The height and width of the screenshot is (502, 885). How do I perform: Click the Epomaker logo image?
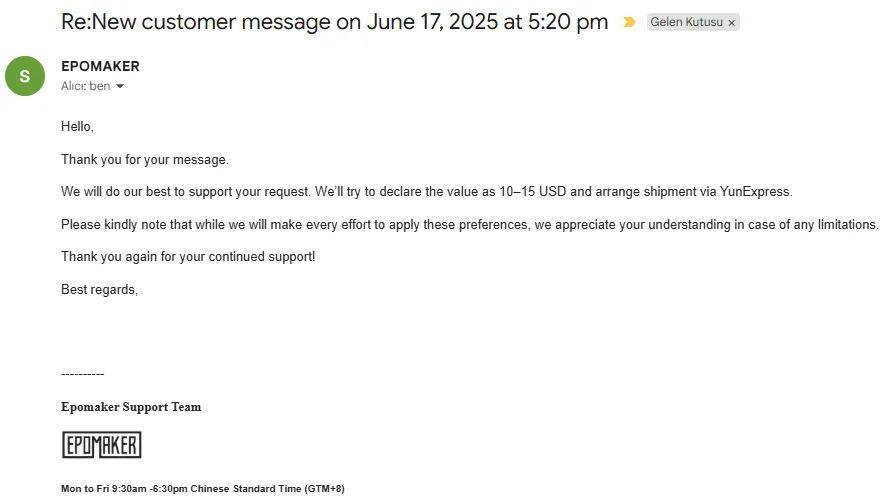click(101, 445)
